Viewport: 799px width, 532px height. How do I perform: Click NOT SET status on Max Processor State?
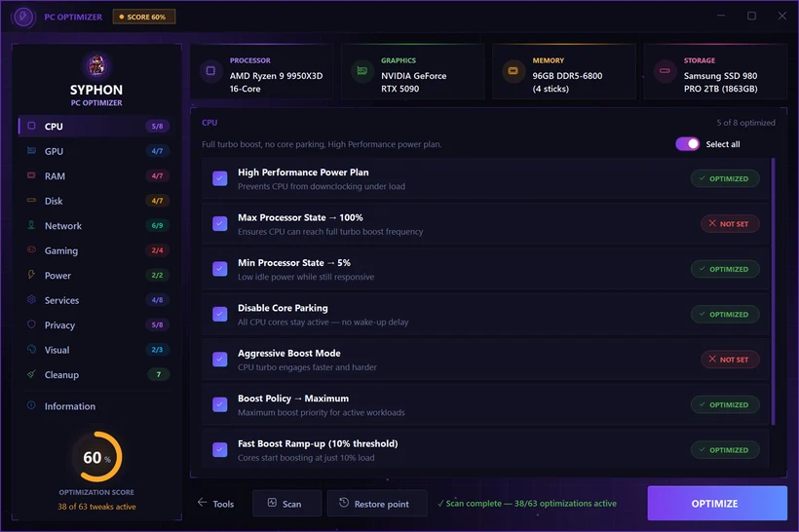coord(730,224)
